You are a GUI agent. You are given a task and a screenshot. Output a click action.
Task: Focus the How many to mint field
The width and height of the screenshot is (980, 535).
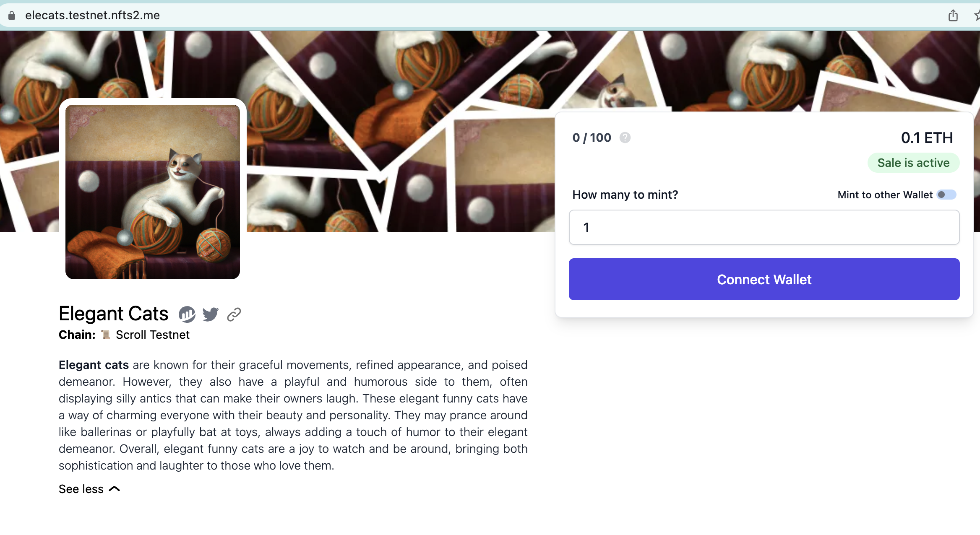click(x=764, y=227)
